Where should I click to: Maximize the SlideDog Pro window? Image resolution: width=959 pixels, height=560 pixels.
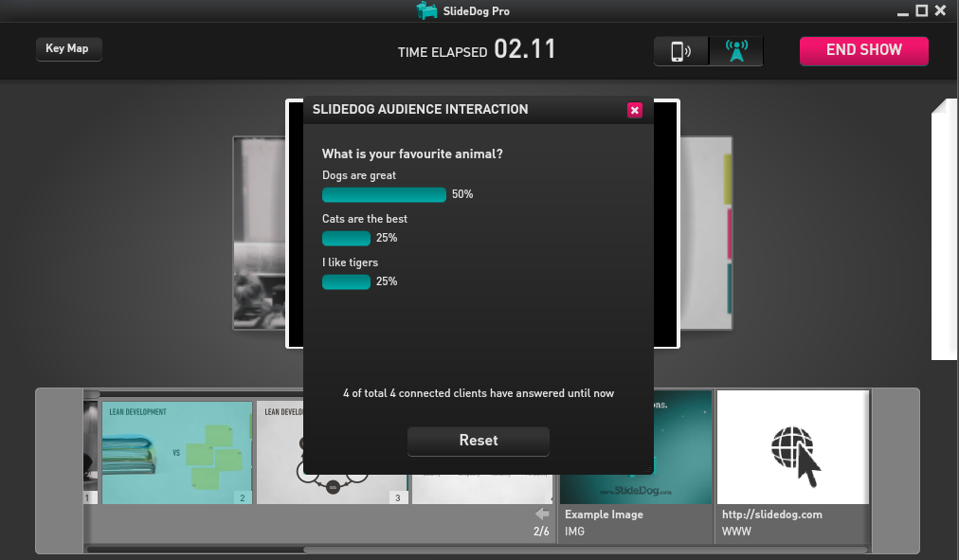click(x=920, y=10)
